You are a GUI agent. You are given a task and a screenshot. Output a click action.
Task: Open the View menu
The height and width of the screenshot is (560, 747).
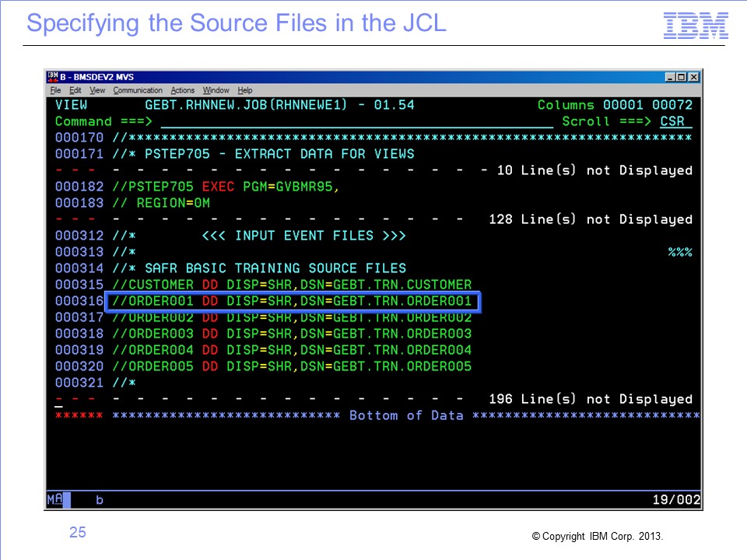click(x=97, y=90)
